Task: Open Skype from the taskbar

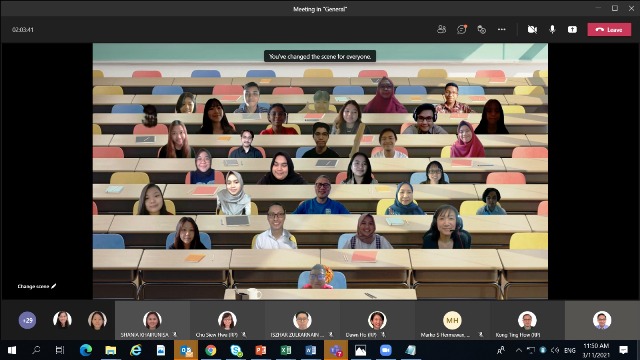Action: 236,350
